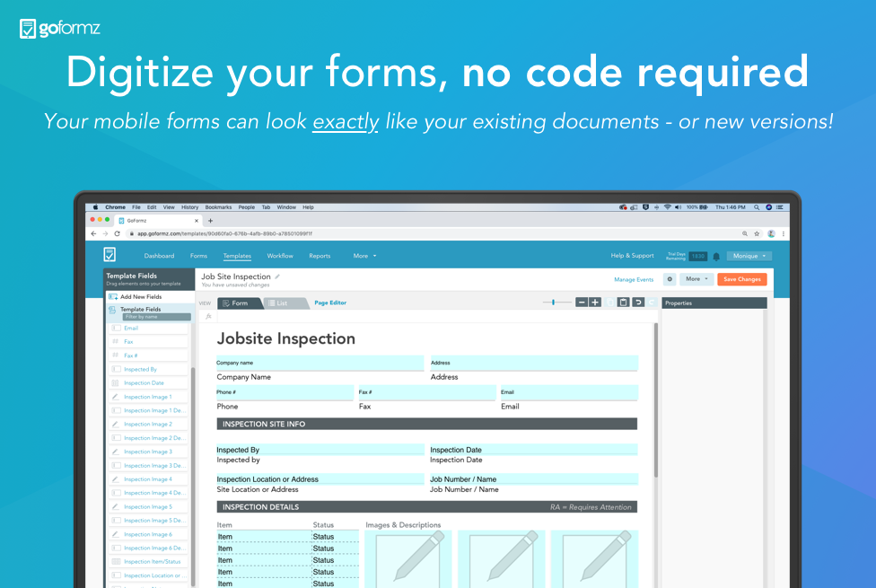Click the Manage Events link

point(634,279)
